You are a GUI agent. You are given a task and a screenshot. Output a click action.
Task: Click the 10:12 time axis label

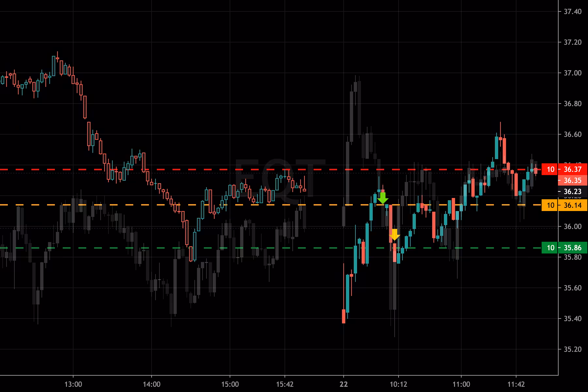398,384
